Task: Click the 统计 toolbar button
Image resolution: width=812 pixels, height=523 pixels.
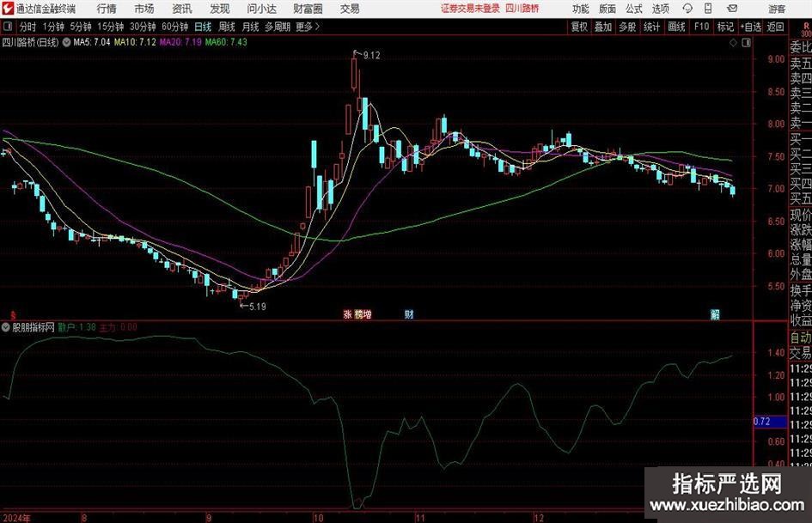Action: tap(651, 27)
